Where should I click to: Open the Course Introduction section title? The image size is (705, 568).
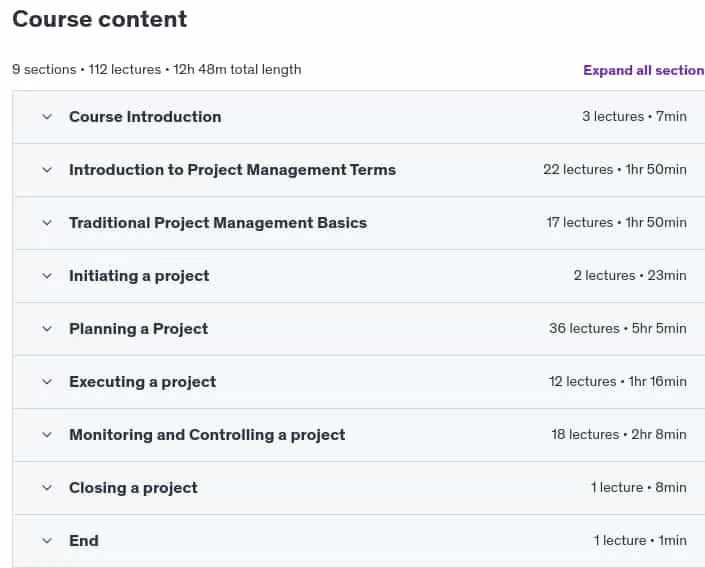[145, 117]
